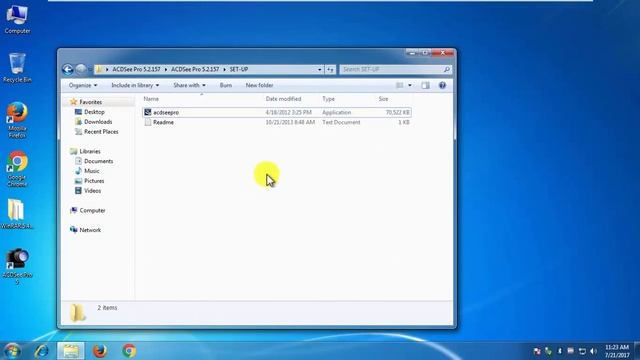This screenshot has height=360, width=640.
Task: Open the Windows Start button
Action: [12, 351]
